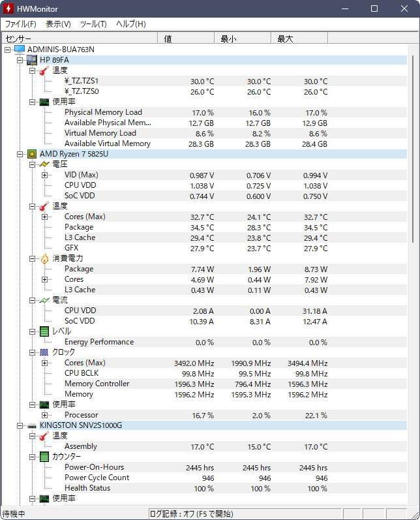Click the thermometer icon under AMD Ryzen
The height and width of the screenshot is (520, 420).
44,206
